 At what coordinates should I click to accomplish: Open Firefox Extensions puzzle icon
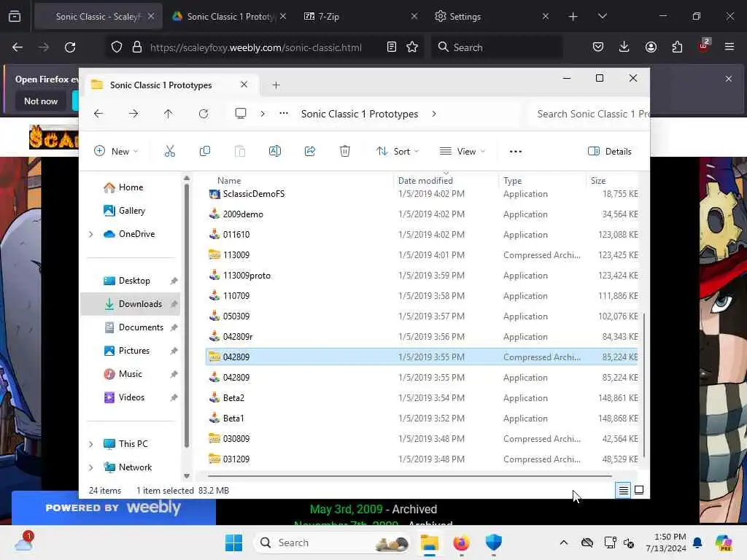pos(677,47)
